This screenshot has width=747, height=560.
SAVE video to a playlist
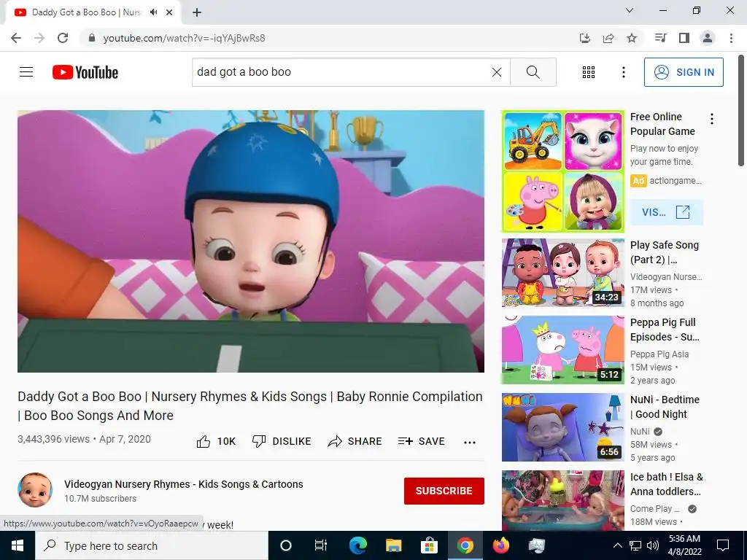coord(421,441)
